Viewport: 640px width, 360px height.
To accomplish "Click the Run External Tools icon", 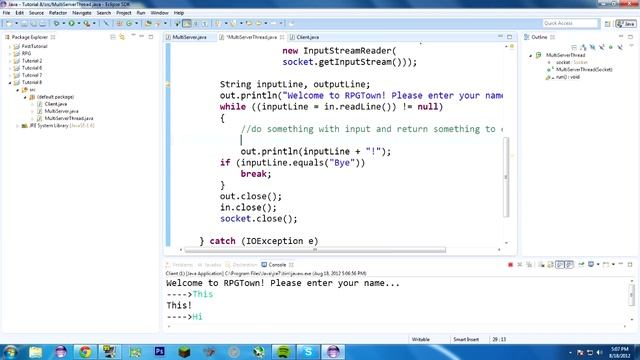I will (x=87, y=23).
